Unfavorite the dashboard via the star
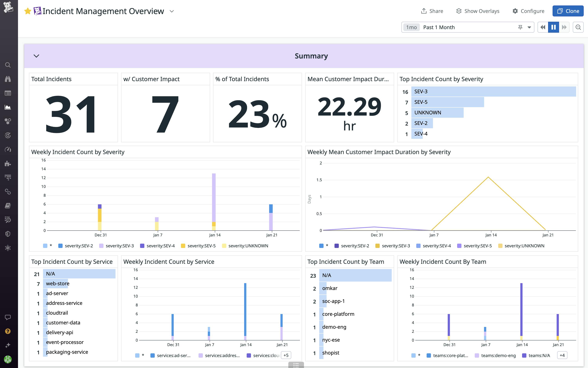The height and width of the screenshot is (368, 588). 28,11
